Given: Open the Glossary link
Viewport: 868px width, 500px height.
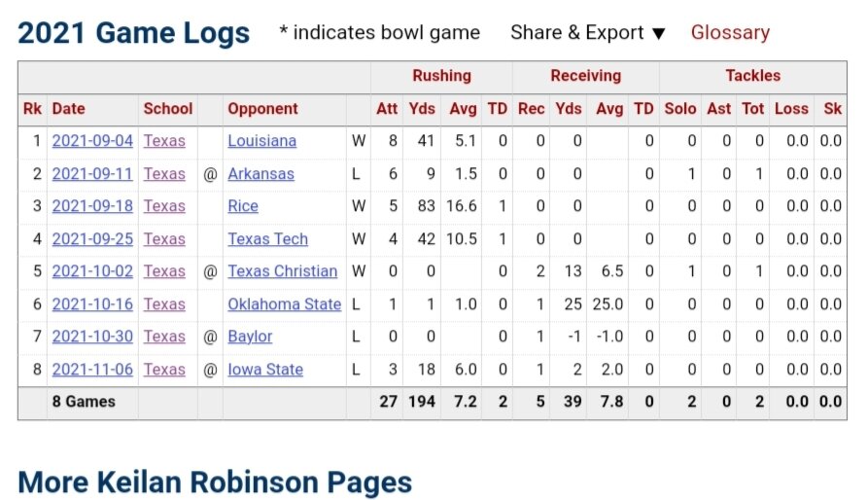Looking at the screenshot, I should (x=730, y=32).
